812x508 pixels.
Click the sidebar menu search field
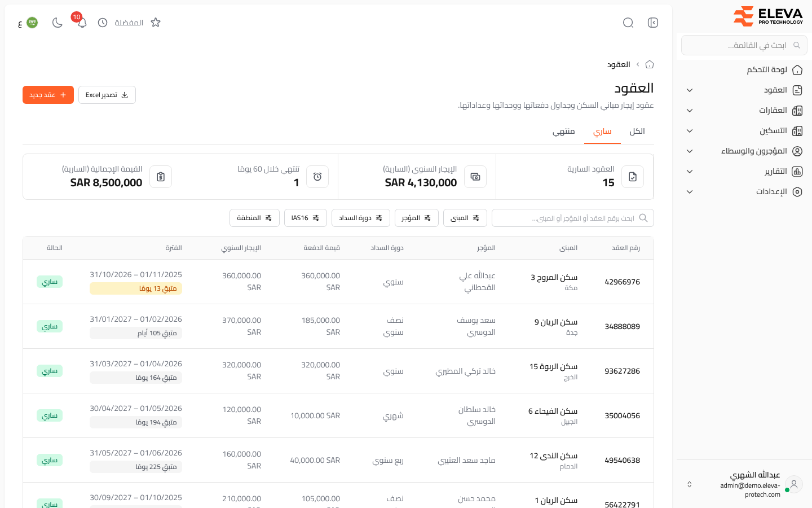click(x=744, y=45)
